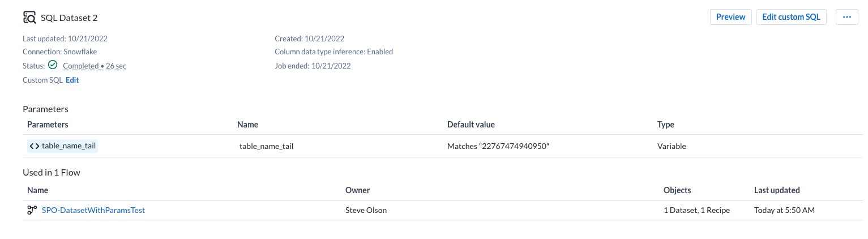
Task: Click the Steve Olson owner cell
Action: [x=366, y=210]
